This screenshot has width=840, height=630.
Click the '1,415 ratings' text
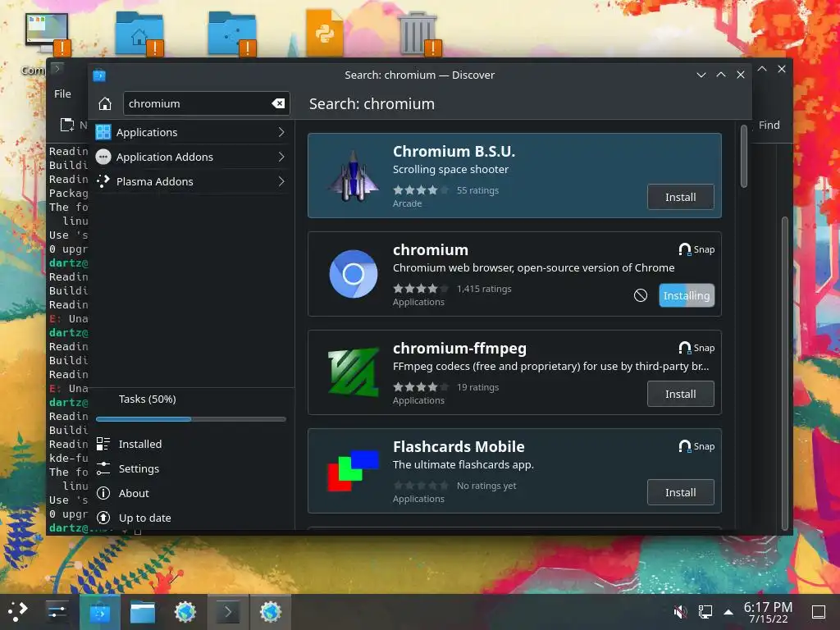[484, 289]
